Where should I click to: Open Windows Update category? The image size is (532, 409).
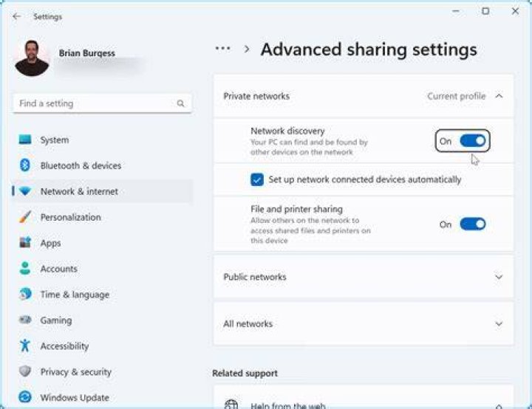coord(102,397)
